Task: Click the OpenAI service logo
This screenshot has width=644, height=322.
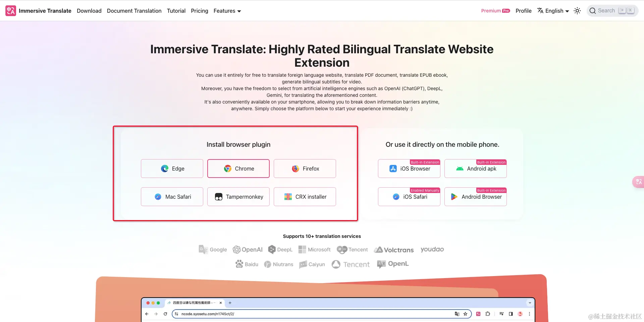Action: pos(248,250)
